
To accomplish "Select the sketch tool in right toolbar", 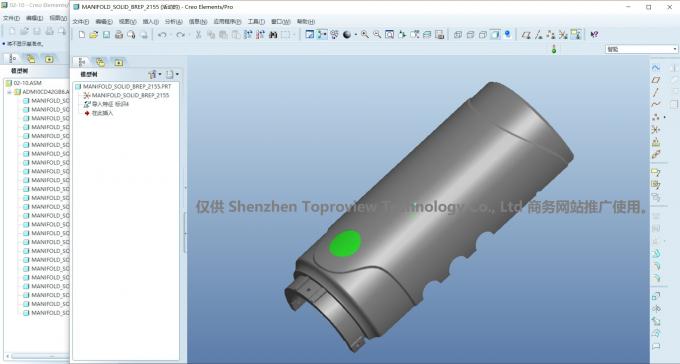I will click(x=656, y=68).
